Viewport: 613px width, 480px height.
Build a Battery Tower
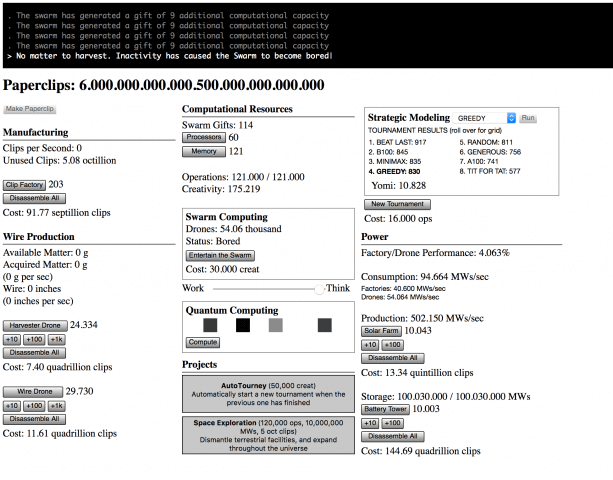coord(385,409)
